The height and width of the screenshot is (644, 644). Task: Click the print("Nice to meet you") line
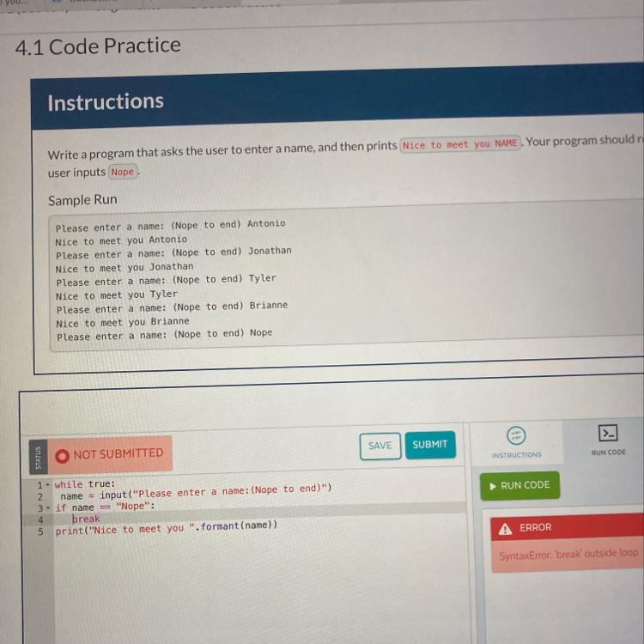click(167, 528)
